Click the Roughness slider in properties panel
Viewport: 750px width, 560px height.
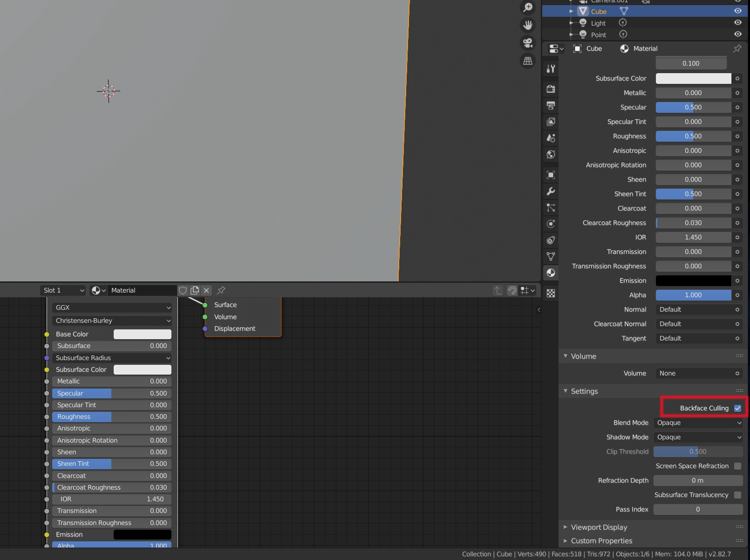(693, 136)
